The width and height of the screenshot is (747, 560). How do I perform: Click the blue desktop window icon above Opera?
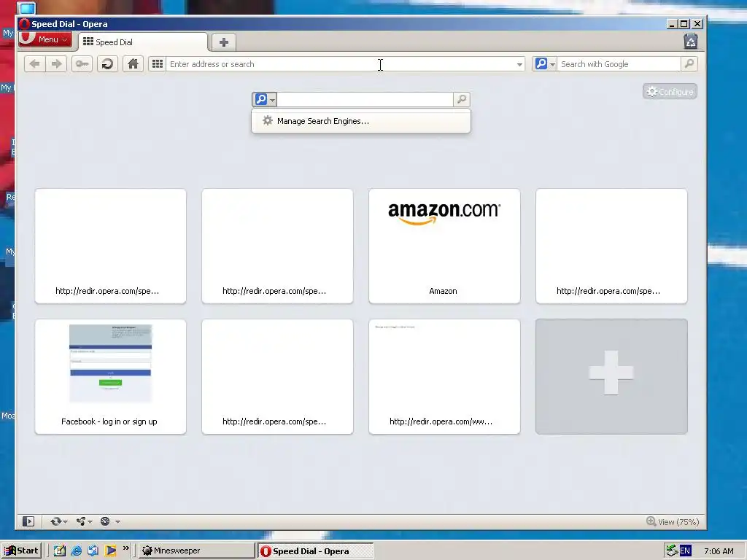(27, 8)
